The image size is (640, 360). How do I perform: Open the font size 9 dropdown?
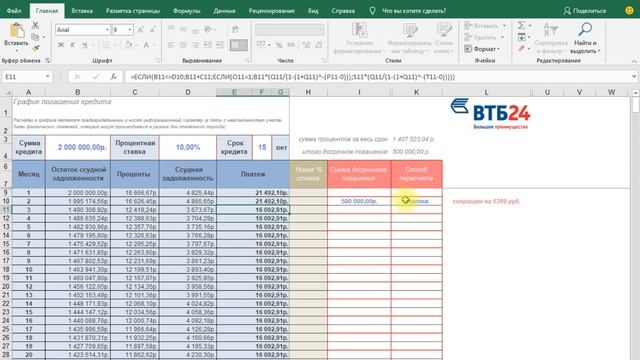click(130, 30)
